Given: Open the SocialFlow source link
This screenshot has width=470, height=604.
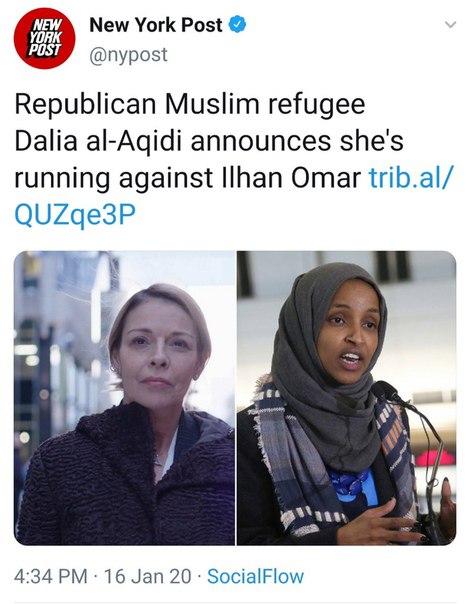Looking at the screenshot, I should 255,576.
